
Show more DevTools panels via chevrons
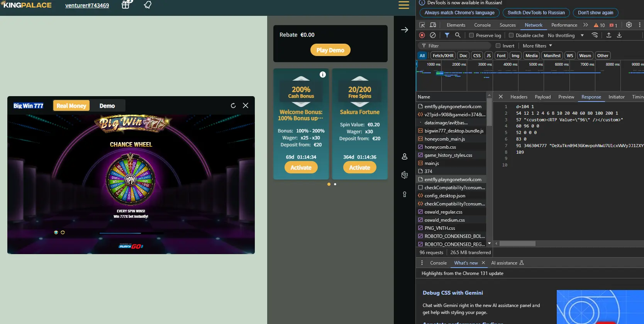[586, 25]
